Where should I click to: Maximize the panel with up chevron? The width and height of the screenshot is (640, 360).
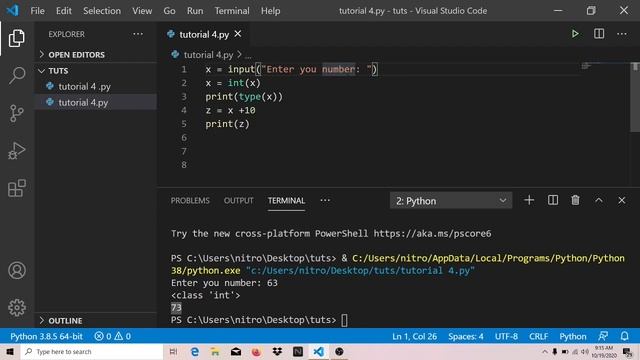click(599, 200)
